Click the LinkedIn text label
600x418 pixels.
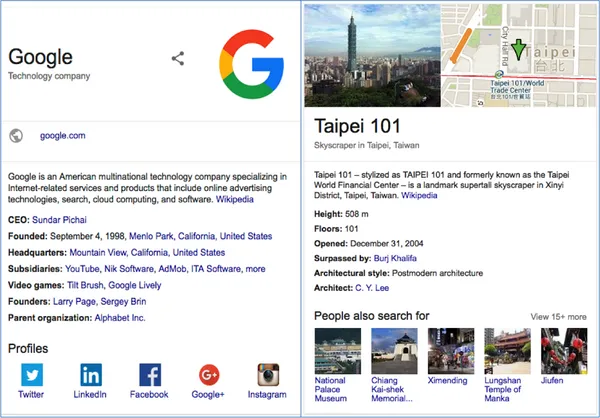click(x=90, y=394)
